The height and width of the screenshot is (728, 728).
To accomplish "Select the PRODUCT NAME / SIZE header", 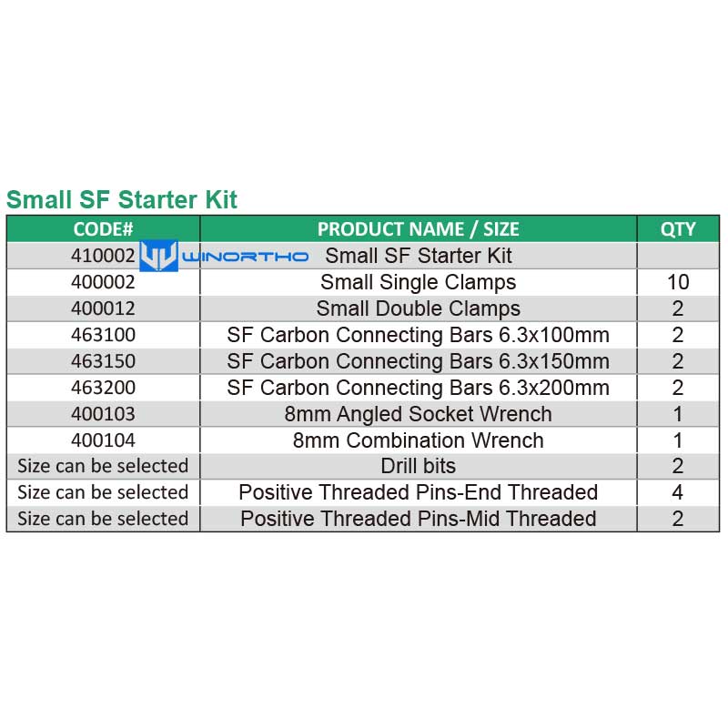I will (419, 229).
